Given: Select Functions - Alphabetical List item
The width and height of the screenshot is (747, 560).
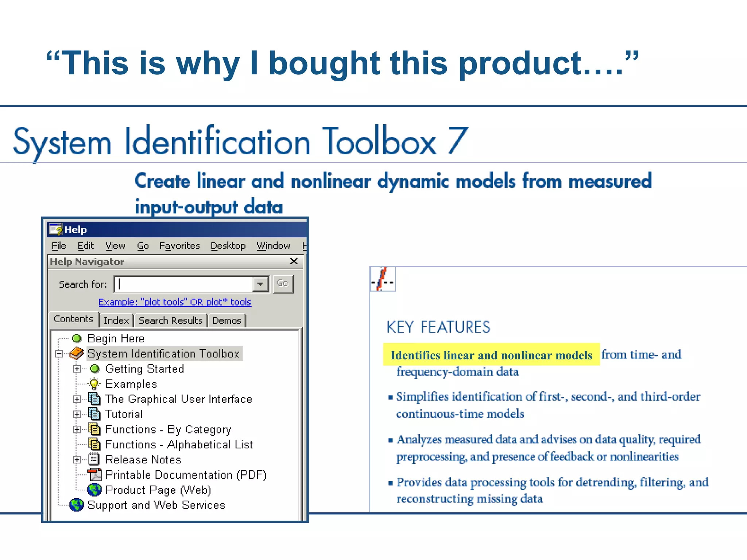Looking at the screenshot, I should point(179,444).
